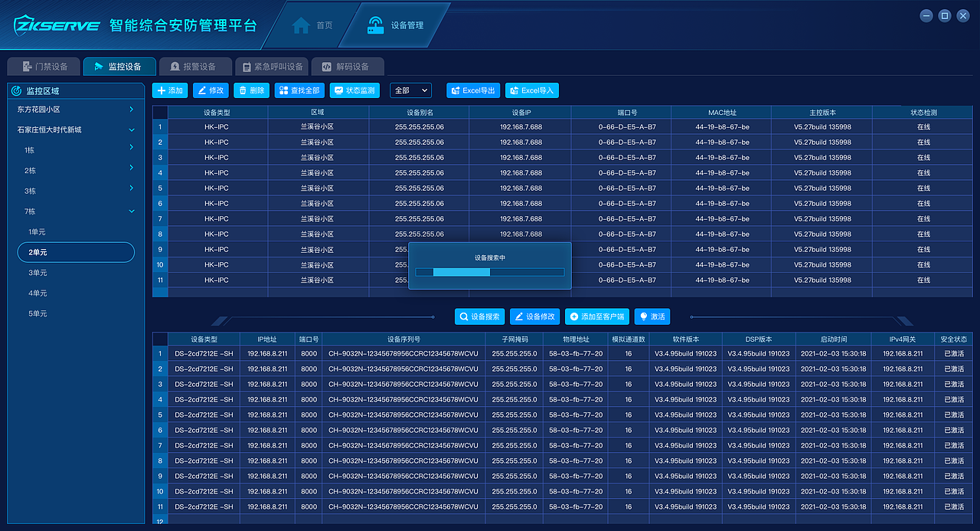Select 4单元 in the tree
This screenshot has width=980, height=531.
coord(38,293)
